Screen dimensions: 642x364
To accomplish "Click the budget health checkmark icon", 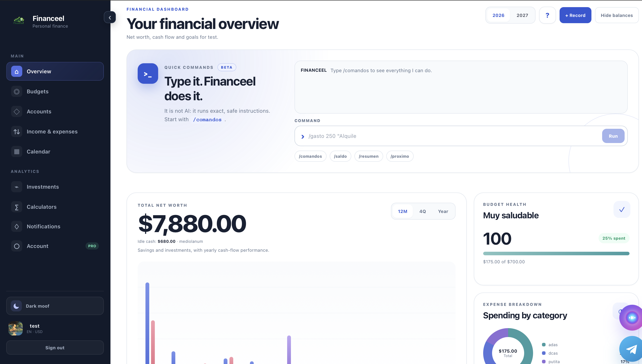I will [x=622, y=209].
